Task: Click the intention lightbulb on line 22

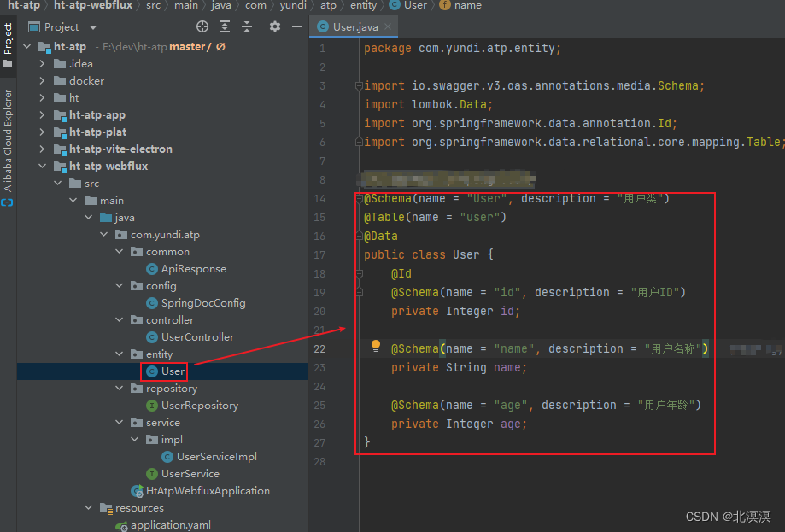Action: point(374,346)
